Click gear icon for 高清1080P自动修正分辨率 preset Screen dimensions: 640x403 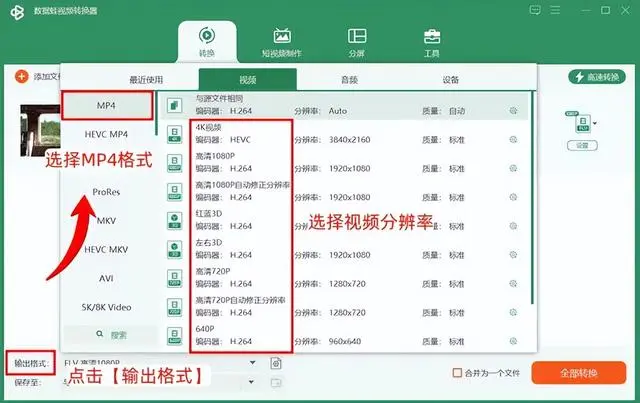coord(513,197)
